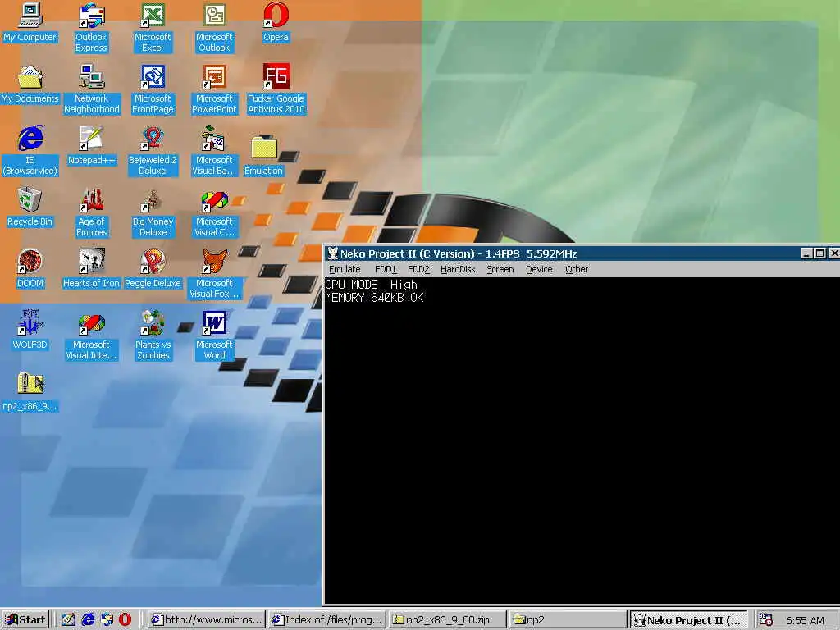Open the Device menu

click(539, 269)
